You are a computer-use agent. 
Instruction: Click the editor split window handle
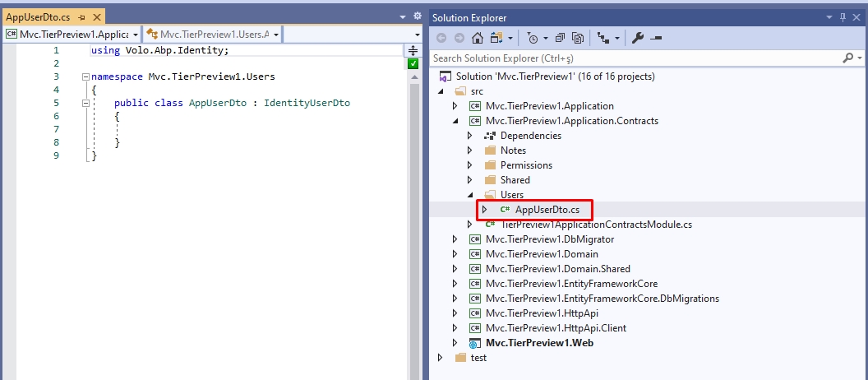tap(413, 50)
